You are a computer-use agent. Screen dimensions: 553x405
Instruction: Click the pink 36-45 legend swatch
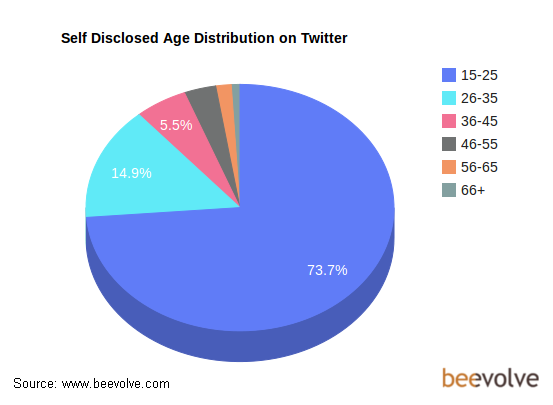click(449, 121)
